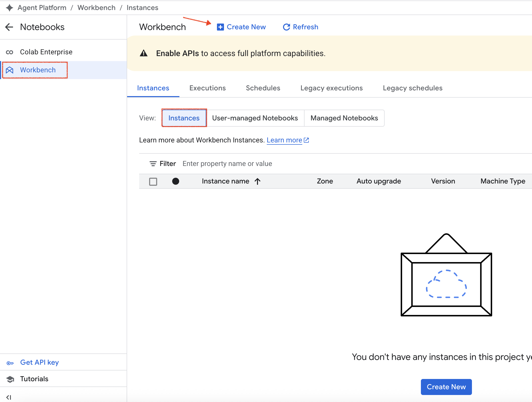The width and height of the screenshot is (532, 402).
Task: Open the Get API key link
Action: pyautogui.click(x=40, y=362)
